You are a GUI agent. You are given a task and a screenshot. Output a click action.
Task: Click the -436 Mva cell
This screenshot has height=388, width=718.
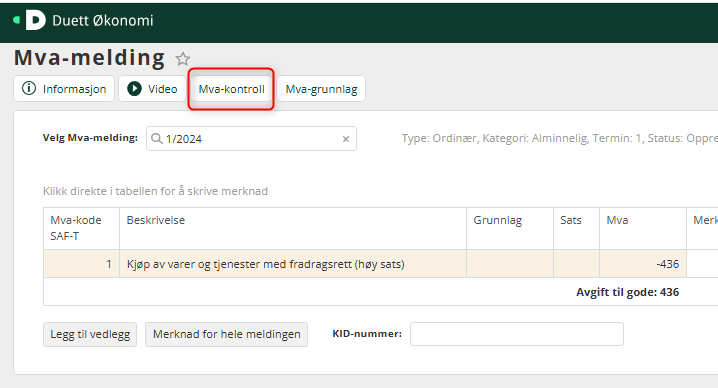[x=643, y=264]
